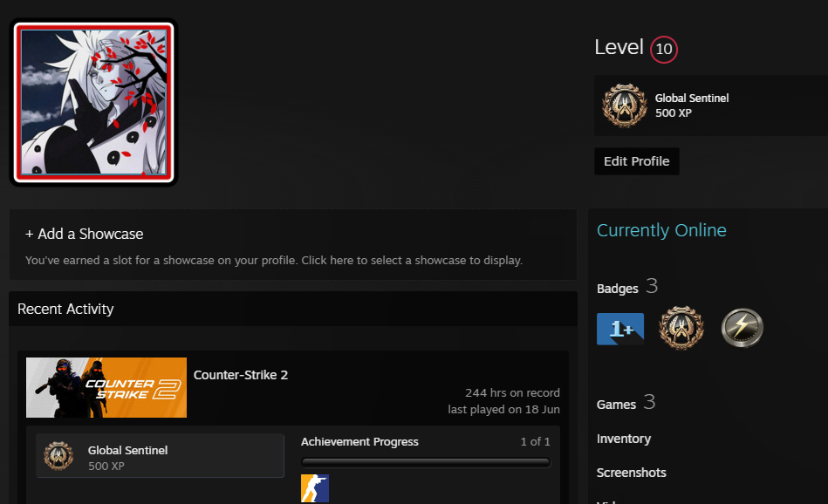Click the Counter-Strike 2 game banner
828x504 pixels.
[106, 387]
